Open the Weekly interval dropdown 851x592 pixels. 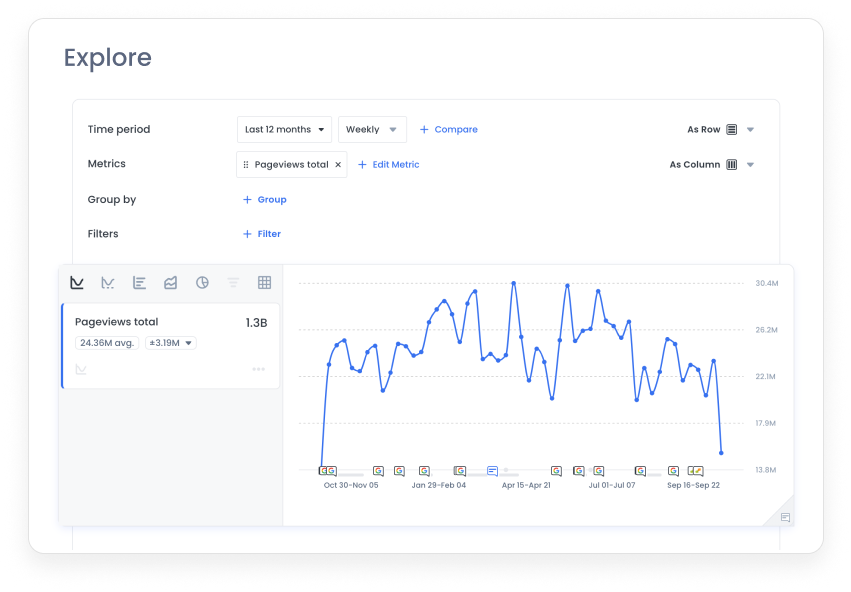point(371,129)
